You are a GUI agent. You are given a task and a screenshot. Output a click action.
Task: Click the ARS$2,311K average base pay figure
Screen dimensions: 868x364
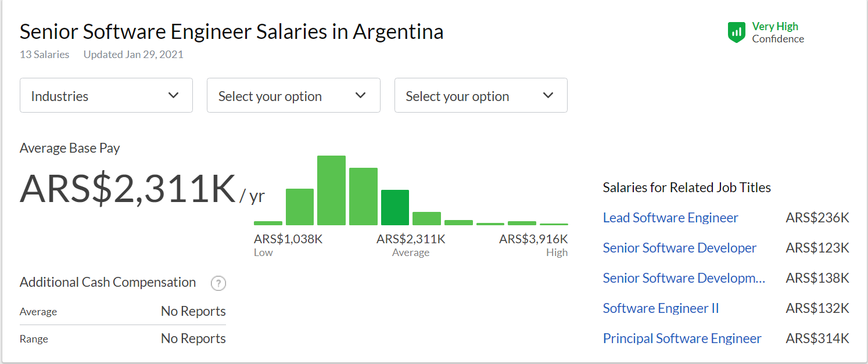(128, 188)
